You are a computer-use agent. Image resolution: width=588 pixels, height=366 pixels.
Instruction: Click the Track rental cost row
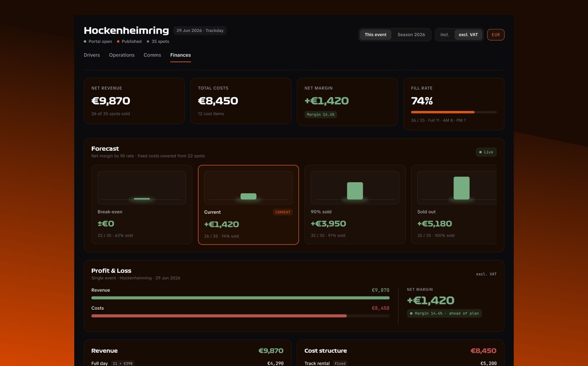[x=401, y=363]
